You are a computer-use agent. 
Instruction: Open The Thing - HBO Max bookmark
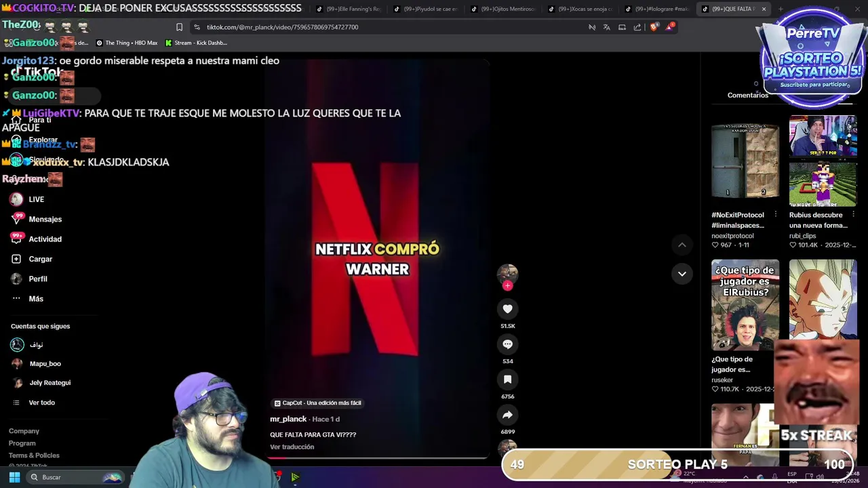coord(127,43)
